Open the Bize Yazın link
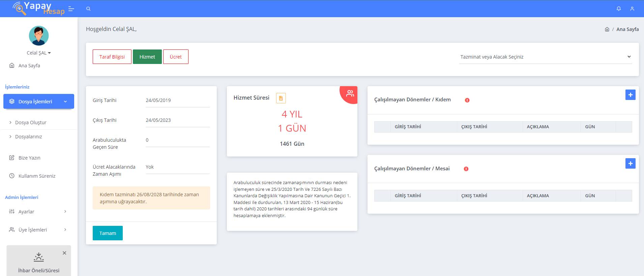The image size is (644, 276). [x=29, y=158]
